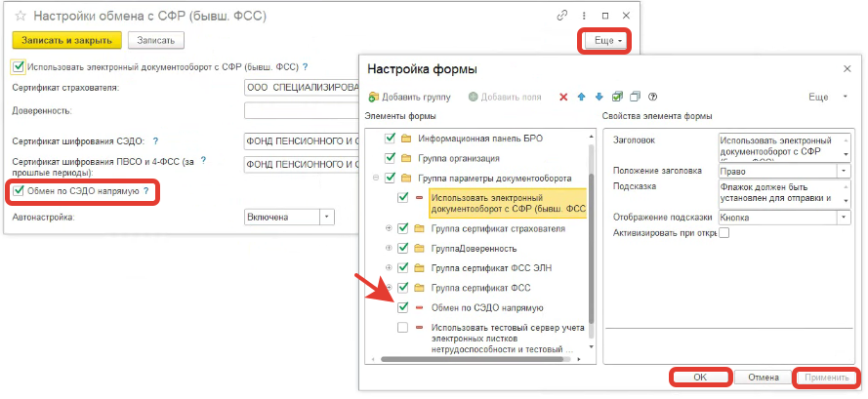868x399 pixels.
Task: Expand Группа сертификат ФСС node
Action: (x=389, y=288)
